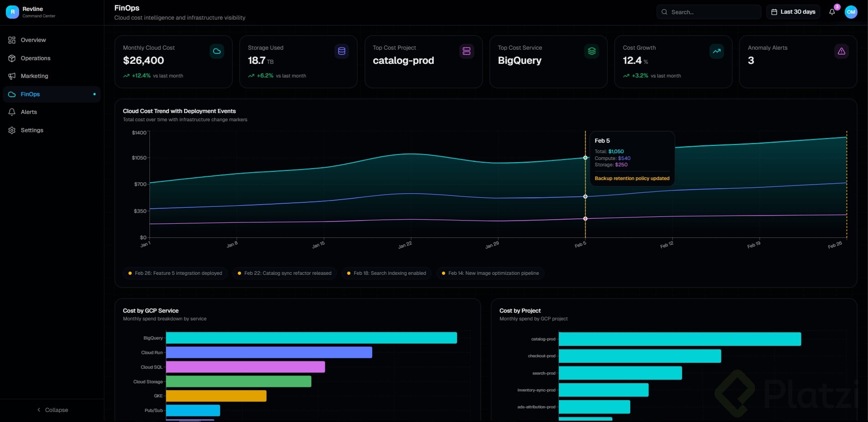Click the trending icon on Cost Growth card

717,51
